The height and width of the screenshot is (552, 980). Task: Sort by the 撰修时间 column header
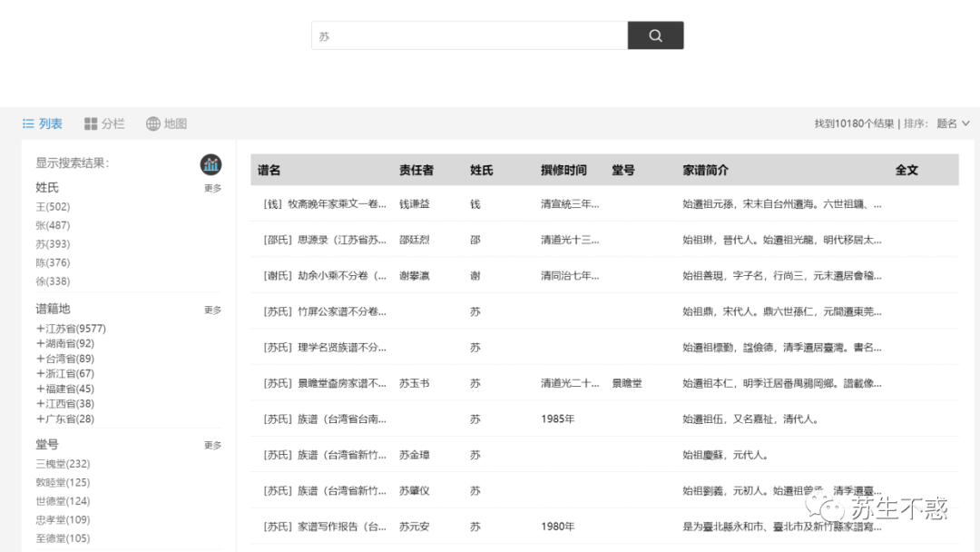[x=563, y=170]
